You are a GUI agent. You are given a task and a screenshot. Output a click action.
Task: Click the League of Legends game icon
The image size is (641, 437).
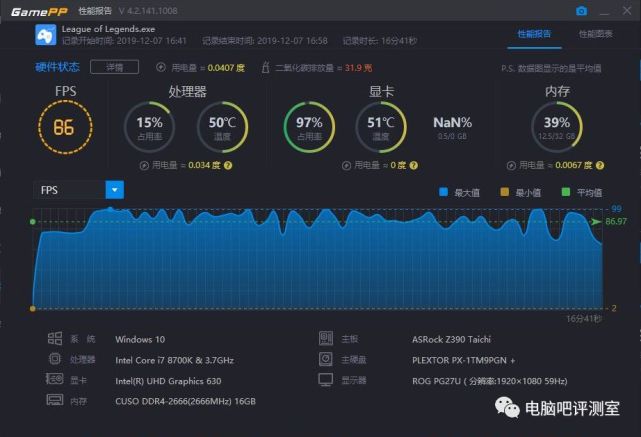coord(45,35)
